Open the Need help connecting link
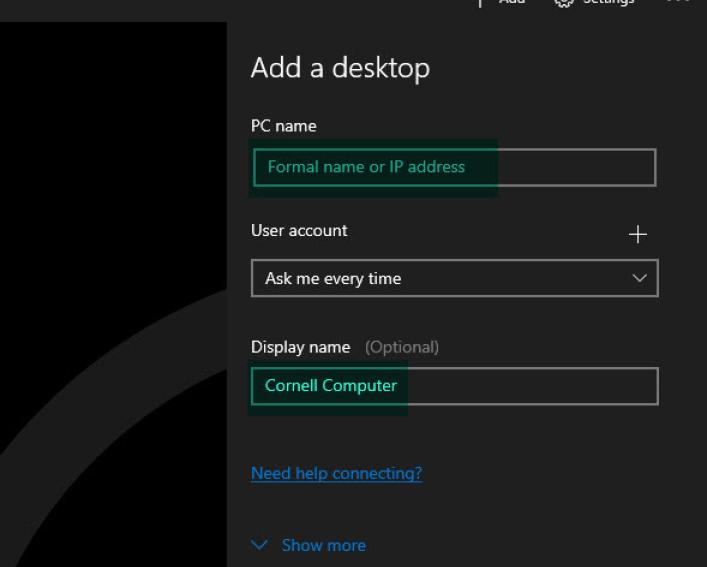This screenshot has height=567, width=707. click(x=336, y=473)
